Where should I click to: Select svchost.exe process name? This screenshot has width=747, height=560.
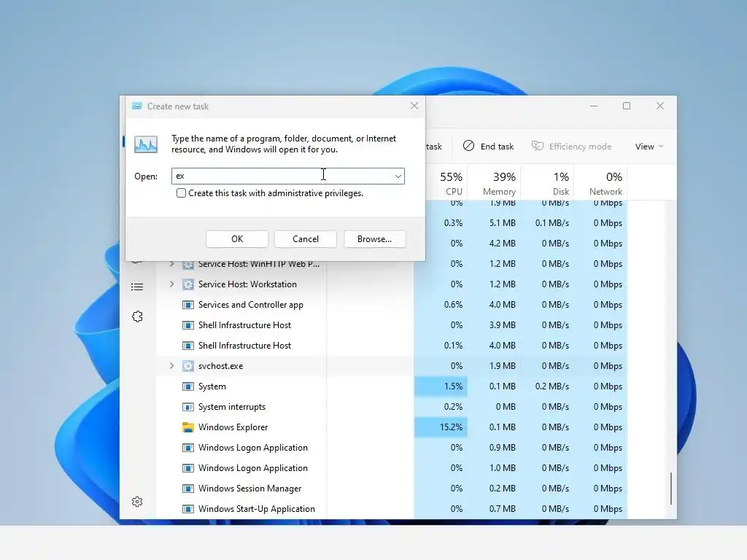pos(220,366)
